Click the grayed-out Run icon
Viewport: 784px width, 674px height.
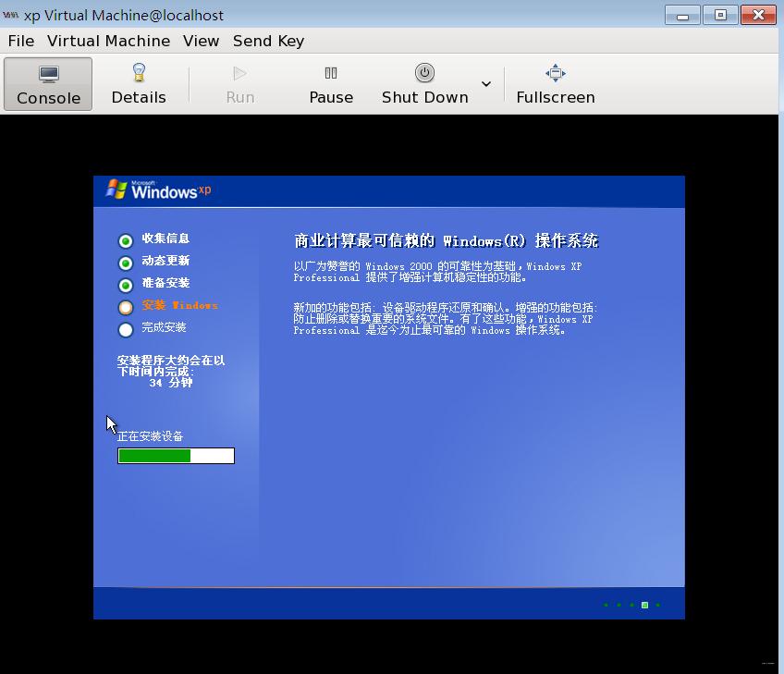(239, 72)
